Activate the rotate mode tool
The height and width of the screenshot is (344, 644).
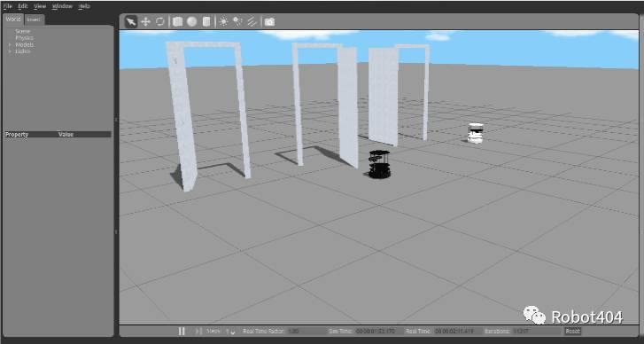click(x=159, y=22)
